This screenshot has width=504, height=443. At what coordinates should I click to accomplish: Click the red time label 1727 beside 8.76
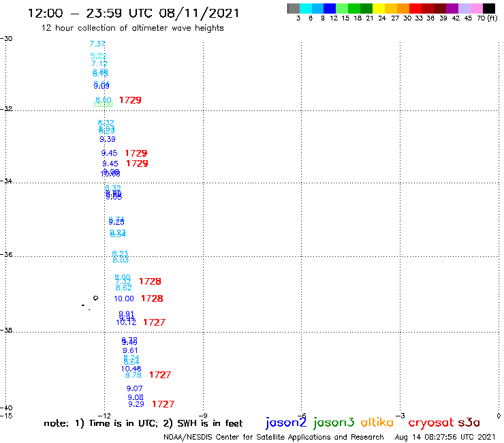pos(160,375)
